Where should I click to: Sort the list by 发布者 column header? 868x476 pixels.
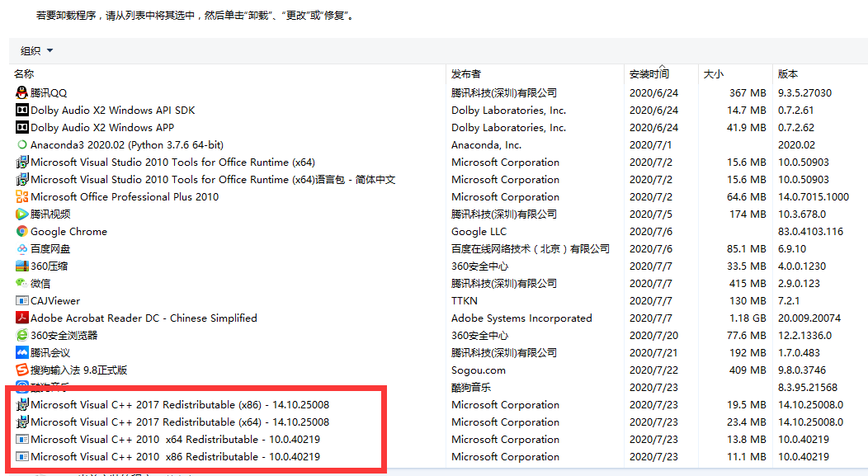point(466,73)
